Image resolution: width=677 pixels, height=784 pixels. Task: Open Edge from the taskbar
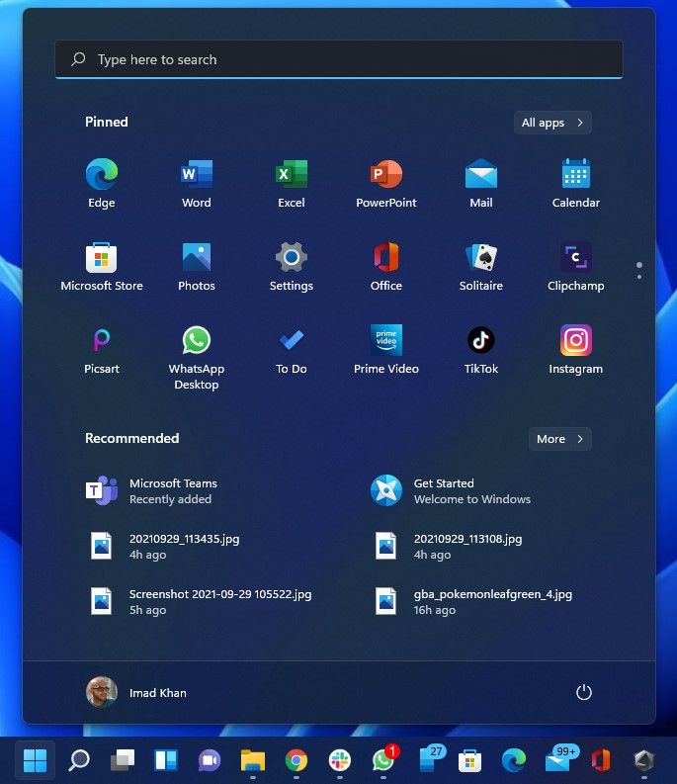pyautogui.click(x=514, y=760)
